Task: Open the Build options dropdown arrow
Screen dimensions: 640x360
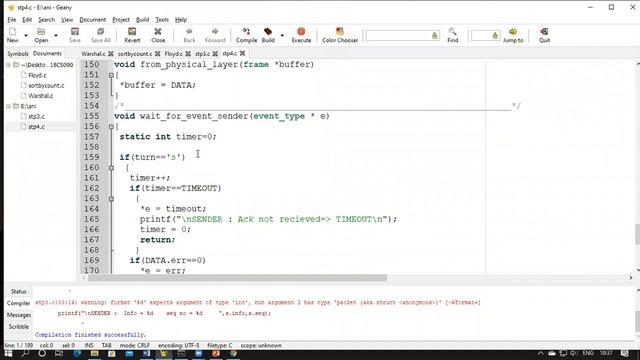Action: pos(282,36)
